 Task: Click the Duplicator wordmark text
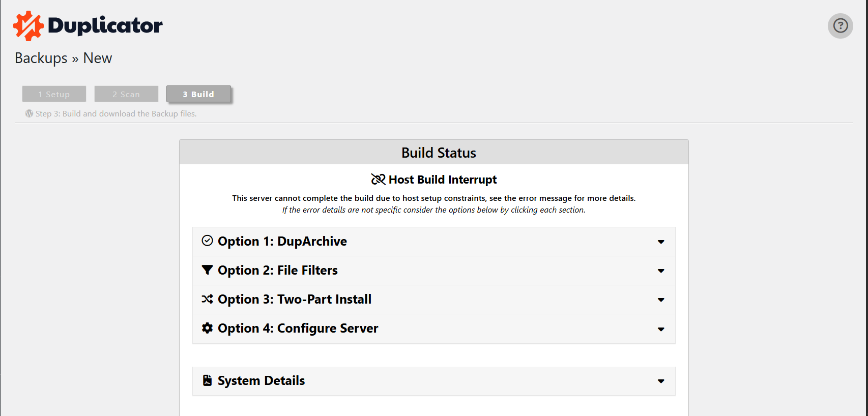(x=105, y=26)
